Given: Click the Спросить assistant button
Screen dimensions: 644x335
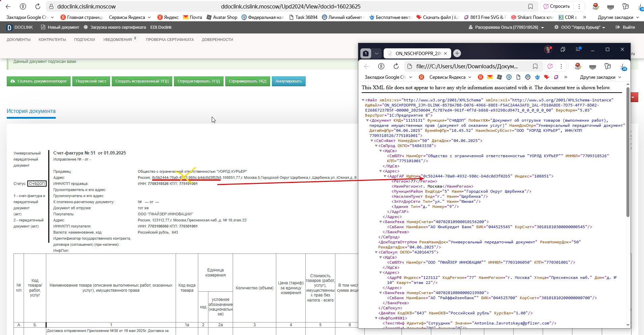Looking at the screenshot, I should point(556,6).
